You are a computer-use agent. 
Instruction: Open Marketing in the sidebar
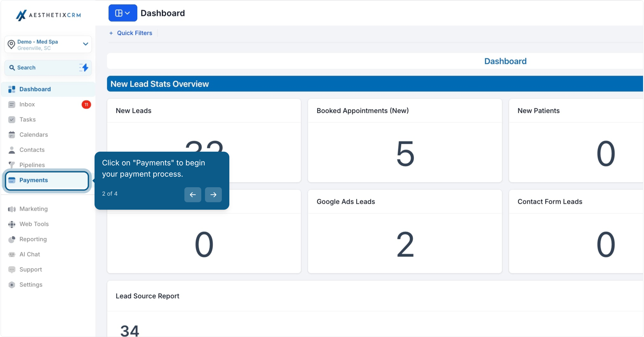48,209
